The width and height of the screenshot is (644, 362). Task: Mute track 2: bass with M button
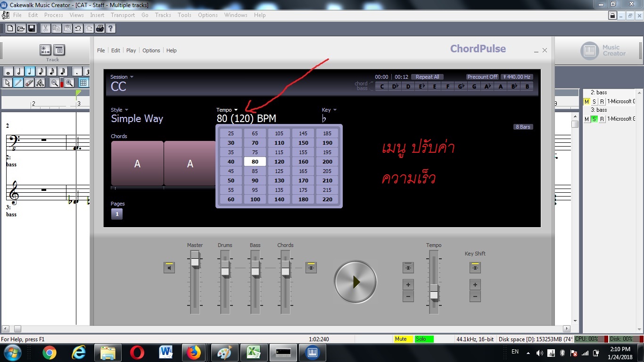[587, 102]
